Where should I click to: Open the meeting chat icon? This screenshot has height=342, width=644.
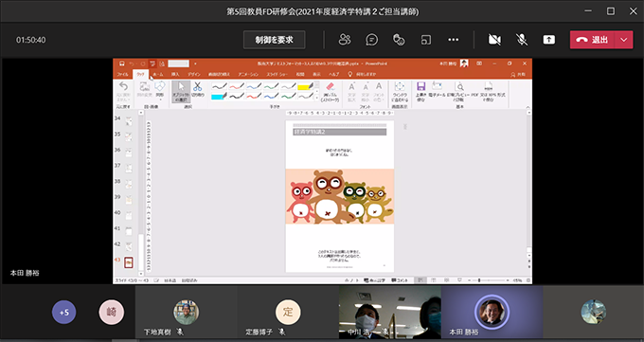coord(371,40)
